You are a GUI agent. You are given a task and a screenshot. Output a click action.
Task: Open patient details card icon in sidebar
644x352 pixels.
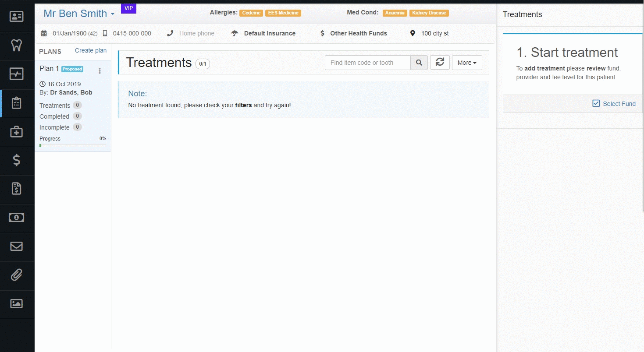click(x=17, y=17)
